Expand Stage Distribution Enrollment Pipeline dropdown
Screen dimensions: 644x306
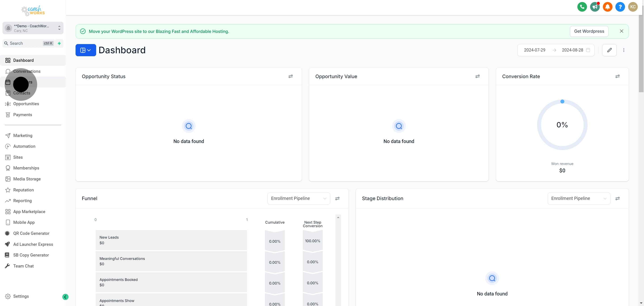coord(578,198)
